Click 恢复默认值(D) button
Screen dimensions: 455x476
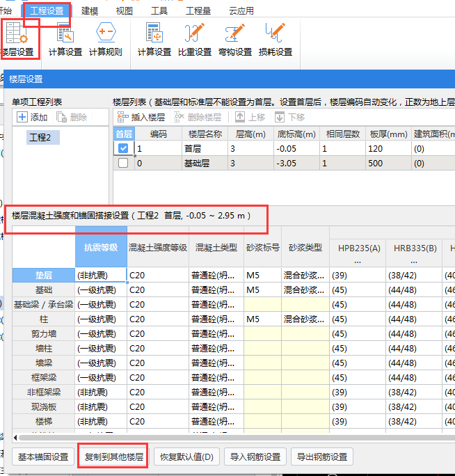coord(186,457)
